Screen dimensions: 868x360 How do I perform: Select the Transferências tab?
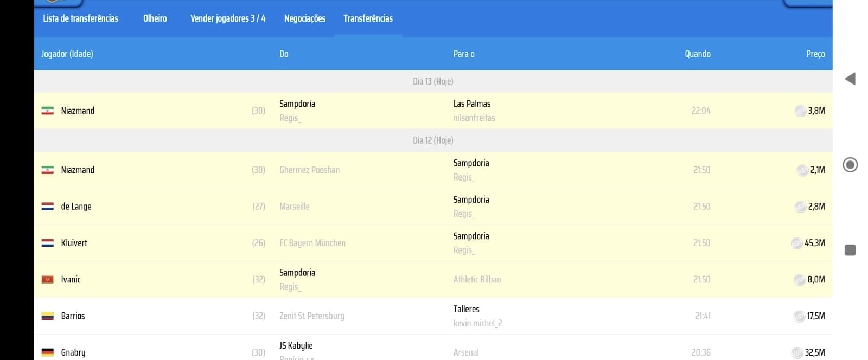coord(368,18)
